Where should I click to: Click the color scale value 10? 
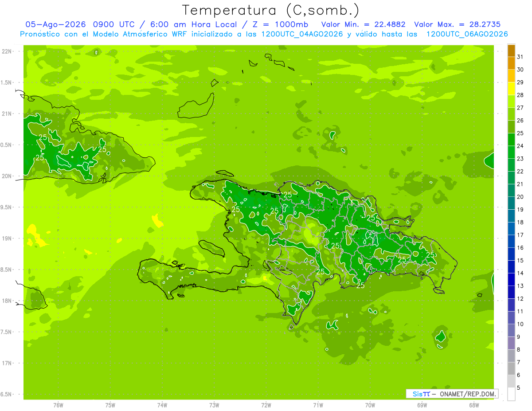coord(520,324)
